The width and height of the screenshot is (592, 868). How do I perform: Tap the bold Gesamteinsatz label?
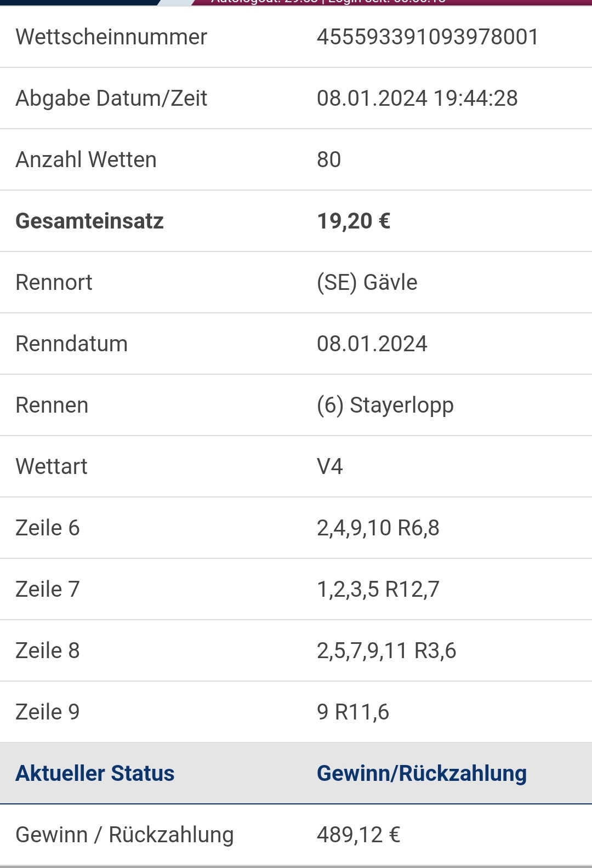point(90,221)
